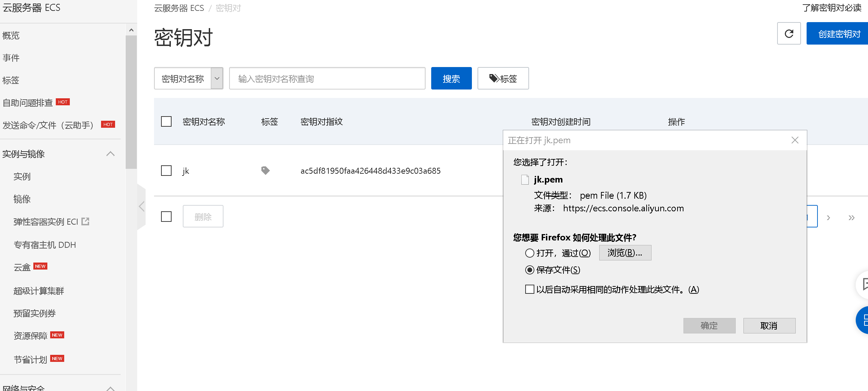868x391 pixels.
Task: Click the jk fingerprint value
Action: click(370, 171)
